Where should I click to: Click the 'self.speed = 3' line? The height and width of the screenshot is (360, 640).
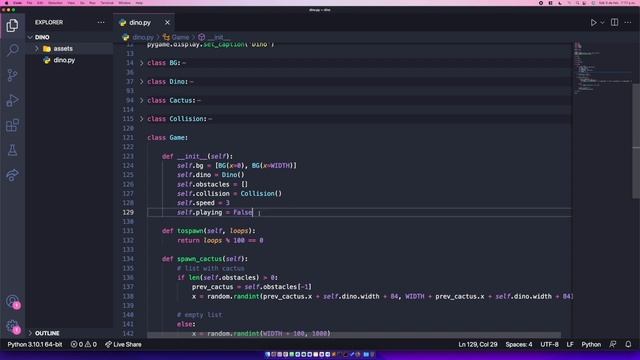tap(203, 203)
